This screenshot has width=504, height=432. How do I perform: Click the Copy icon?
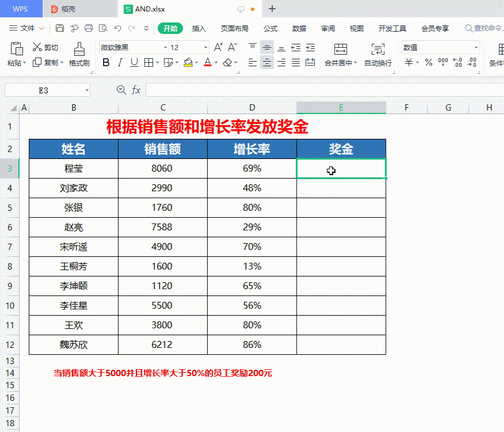[x=37, y=62]
